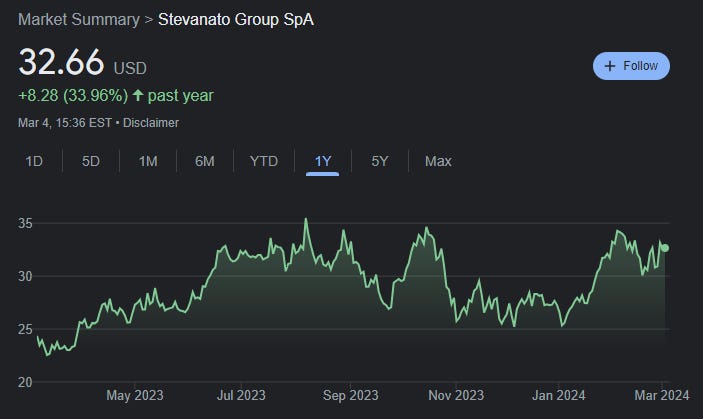703x419 pixels.
Task: Click the 20 y-axis label
Action: 25,382
